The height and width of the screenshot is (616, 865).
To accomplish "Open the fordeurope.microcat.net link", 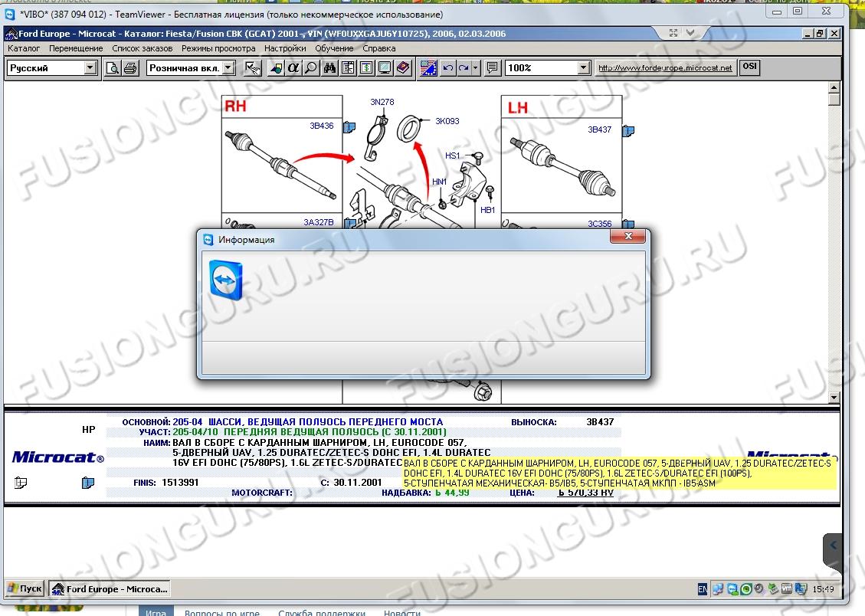I will coord(665,68).
